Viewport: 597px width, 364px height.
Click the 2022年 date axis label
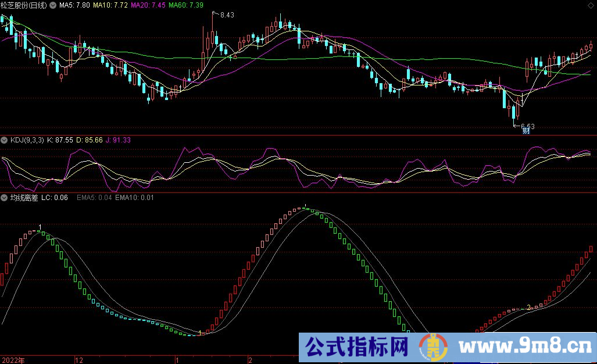click(x=13, y=360)
